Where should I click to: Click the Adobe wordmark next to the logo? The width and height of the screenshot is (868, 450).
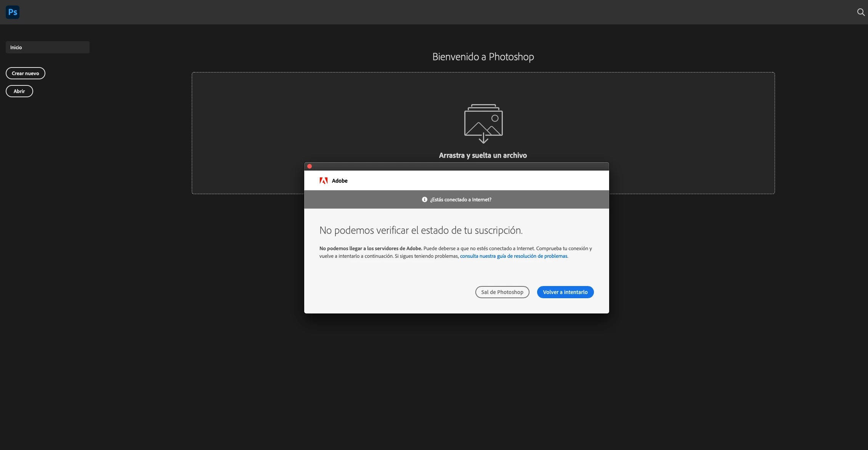340,181
